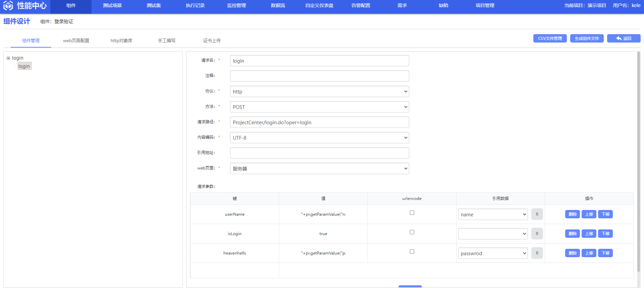Open the 协议 protocol dropdown
The height and width of the screenshot is (288, 644).
click(319, 92)
